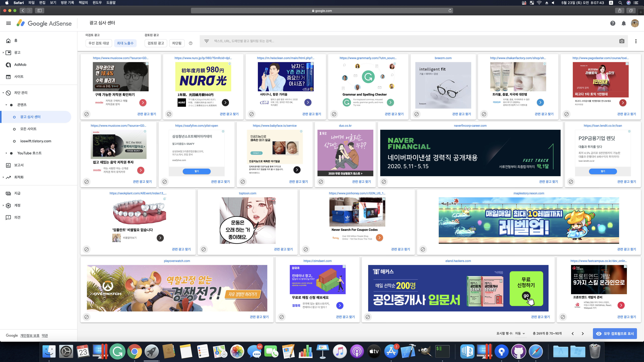Screen dimensions: 644x362
Task: Open the notifications bell icon
Action: click(623, 23)
